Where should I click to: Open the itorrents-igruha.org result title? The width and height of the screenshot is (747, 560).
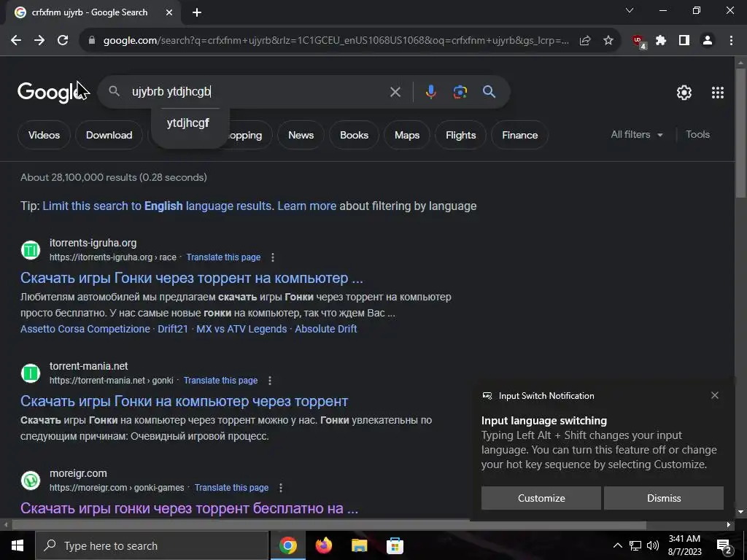pos(192,278)
